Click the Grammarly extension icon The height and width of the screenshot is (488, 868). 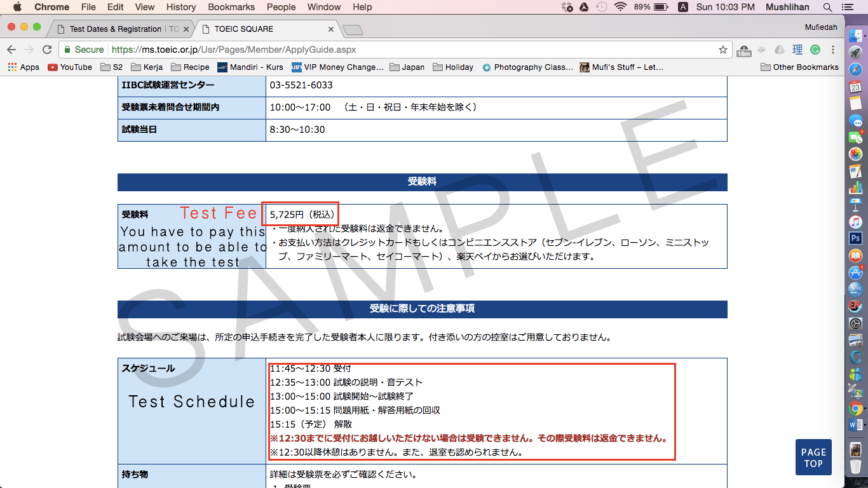pos(815,50)
